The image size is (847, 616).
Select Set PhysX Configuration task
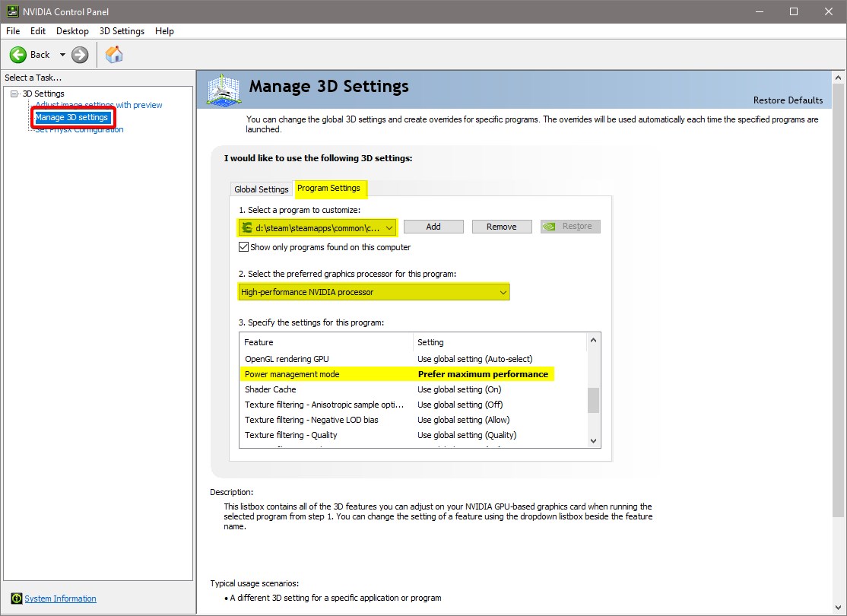[x=79, y=130]
